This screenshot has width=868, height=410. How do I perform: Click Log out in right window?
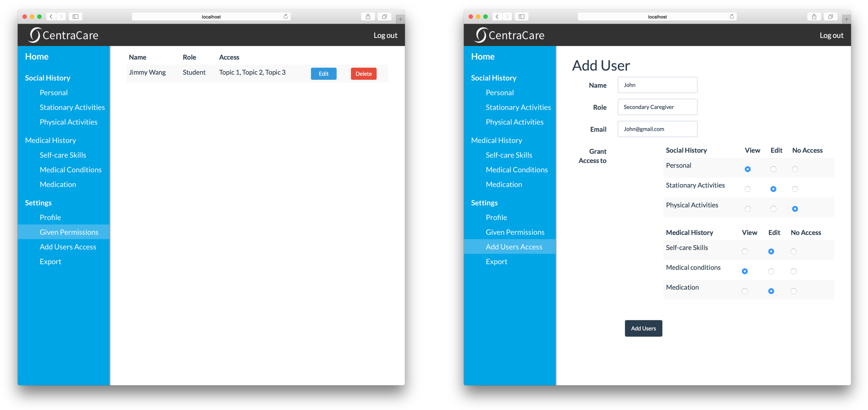(831, 35)
